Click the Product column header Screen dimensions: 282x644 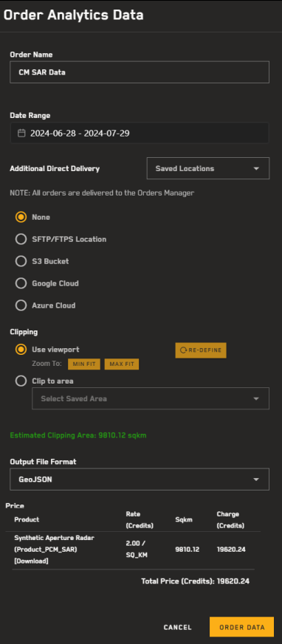pos(27,519)
